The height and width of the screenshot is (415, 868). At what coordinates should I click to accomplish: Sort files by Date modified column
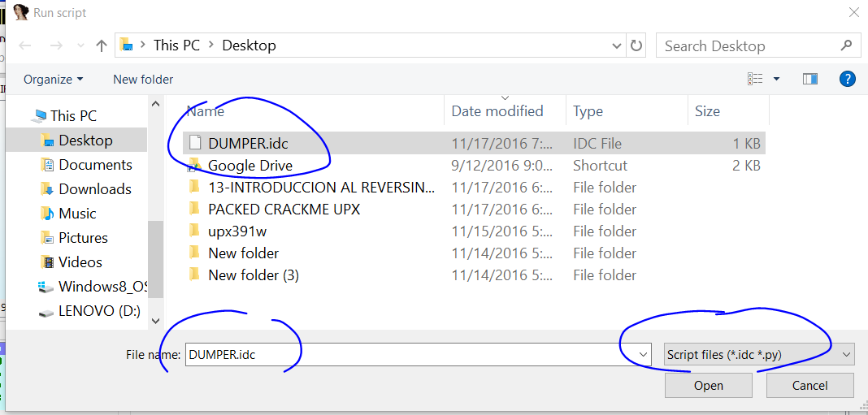point(497,111)
